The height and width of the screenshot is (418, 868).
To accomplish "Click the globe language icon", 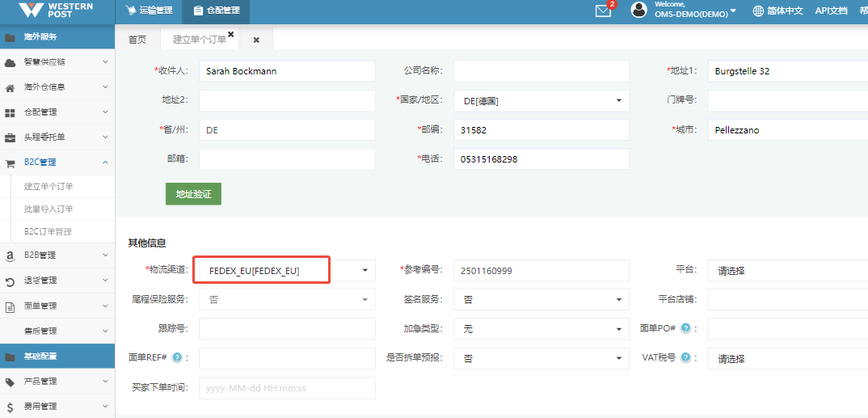I will pos(758,11).
